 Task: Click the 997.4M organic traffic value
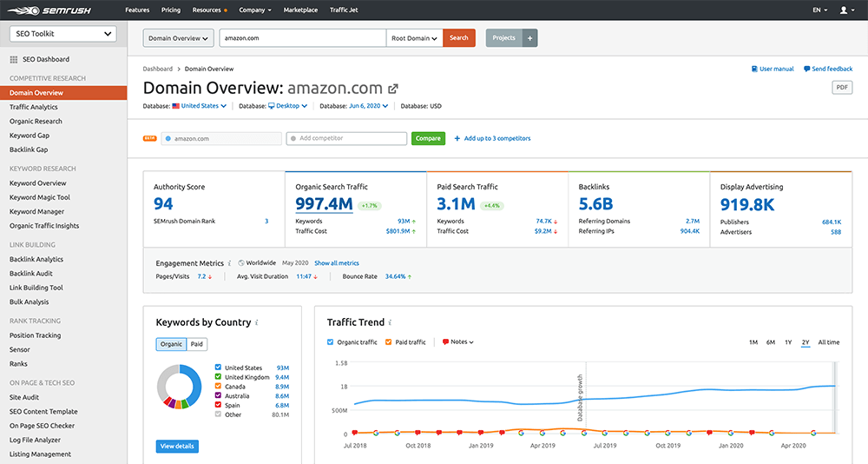coord(324,204)
